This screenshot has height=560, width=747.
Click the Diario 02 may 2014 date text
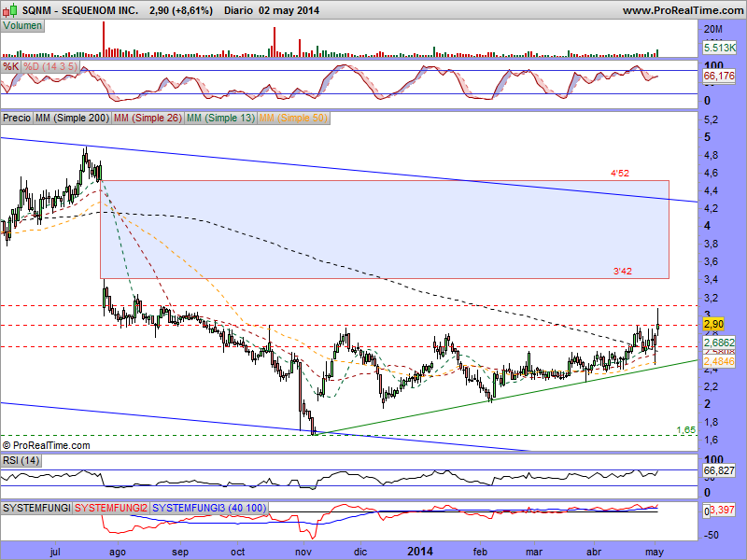(x=272, y=10)
